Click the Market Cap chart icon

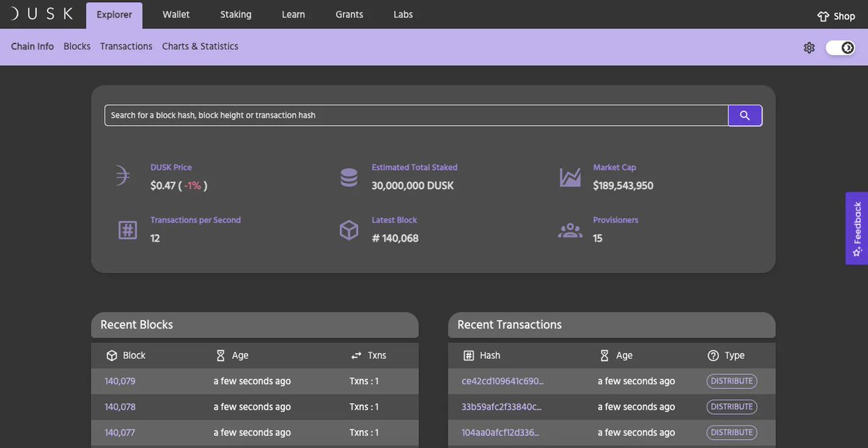pos(570,177)
